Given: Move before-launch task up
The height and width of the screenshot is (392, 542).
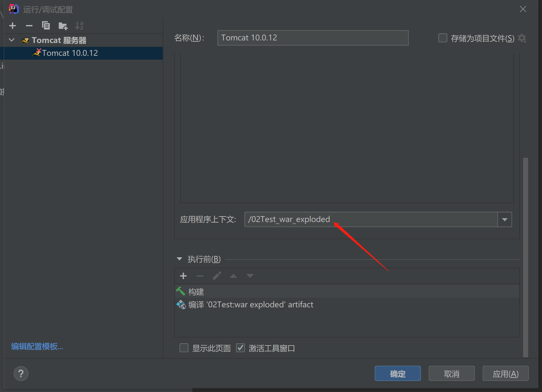Looking at the screenshot, I should tap(233, 276).
